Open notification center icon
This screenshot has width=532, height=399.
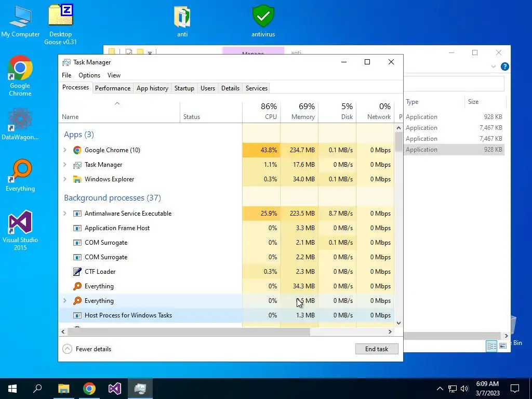click(515, 389)
